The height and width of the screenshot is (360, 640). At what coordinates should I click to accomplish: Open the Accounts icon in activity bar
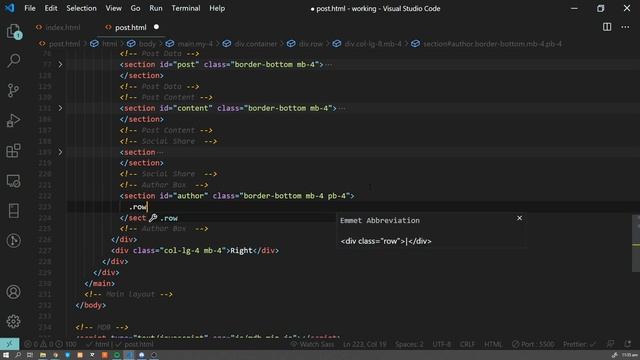[13, 292]
